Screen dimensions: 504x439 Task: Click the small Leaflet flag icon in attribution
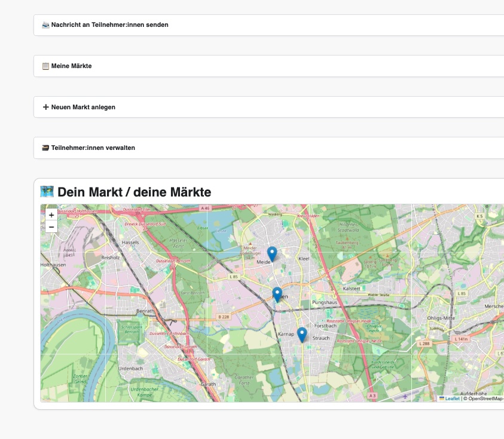pyautogui.click(x=441, y=398)
